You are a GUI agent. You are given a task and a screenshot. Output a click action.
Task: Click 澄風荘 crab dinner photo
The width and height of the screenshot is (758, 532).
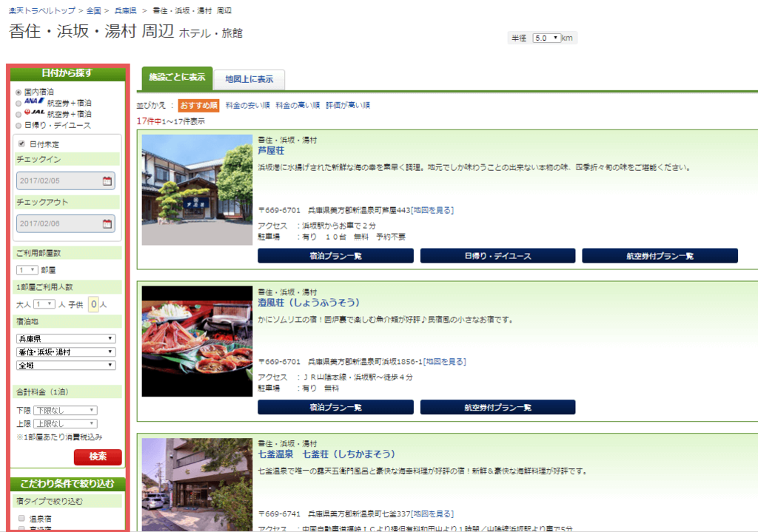click(197, 341)
